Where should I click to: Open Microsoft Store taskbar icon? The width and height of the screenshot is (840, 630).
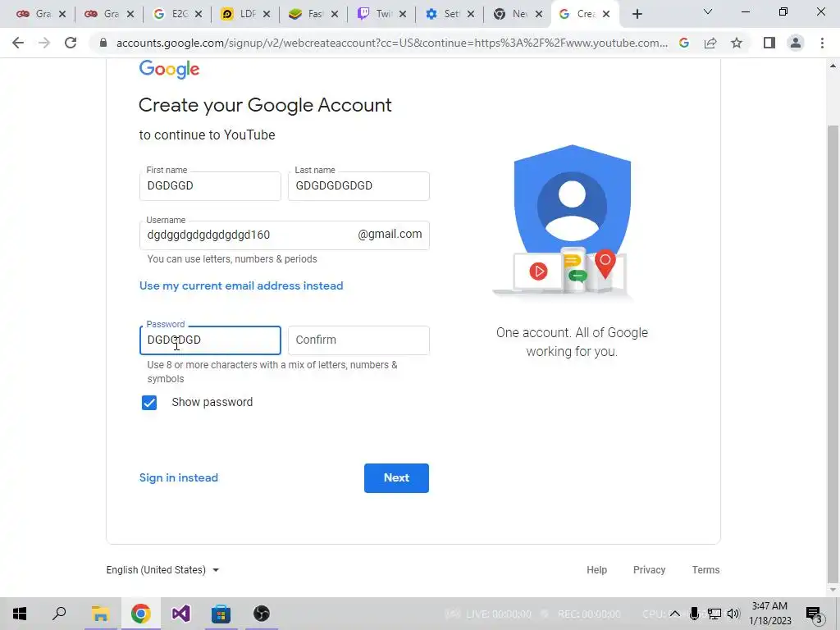click(221, 614)
